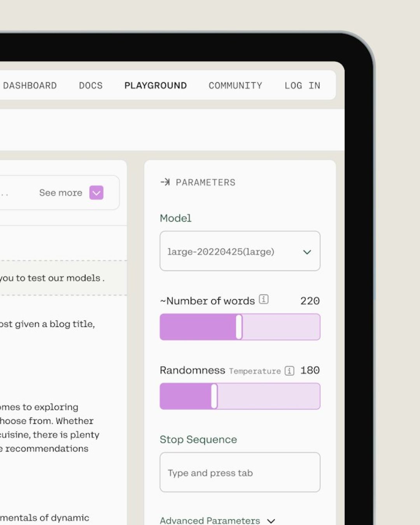
Task: Go to the Docs page
Action: tap(91, 86)
